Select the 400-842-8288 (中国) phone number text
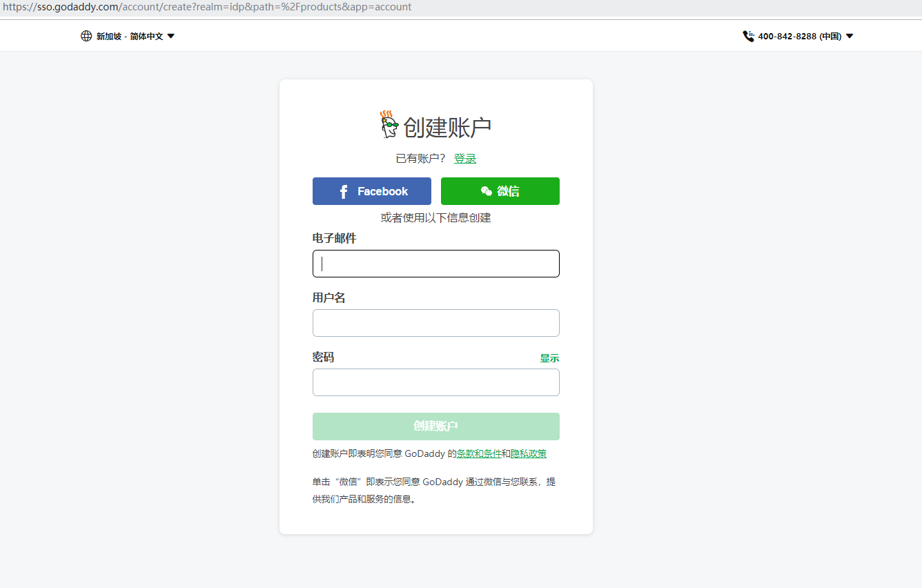 pos(799,37)
